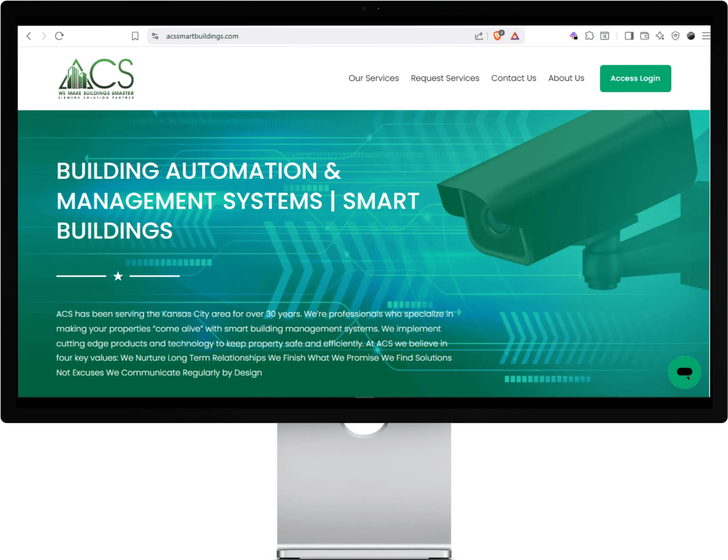The height and width of the screenshot is (560, 728).
Task: Open Leo AI sparkle icon
Action: pyautogui.click(x=660, y=36)
